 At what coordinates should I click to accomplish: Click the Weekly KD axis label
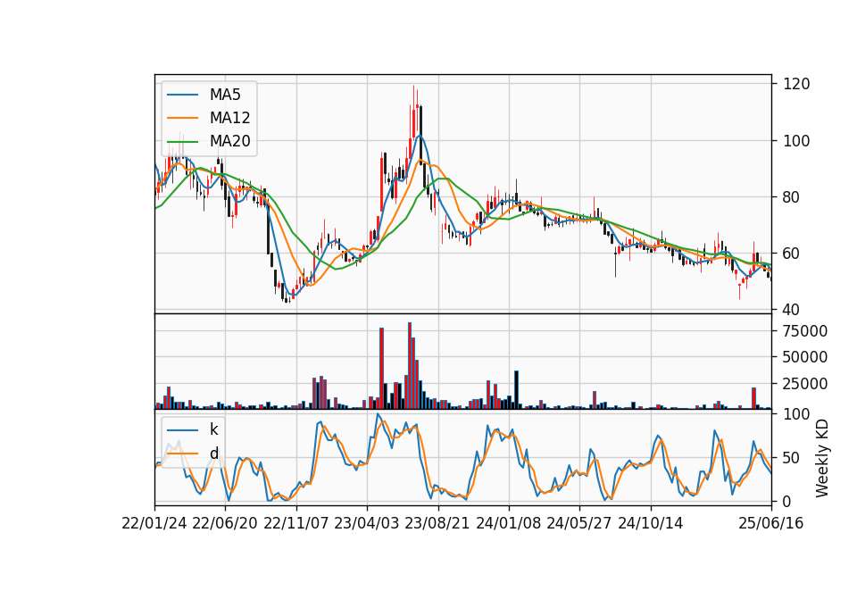822,458
